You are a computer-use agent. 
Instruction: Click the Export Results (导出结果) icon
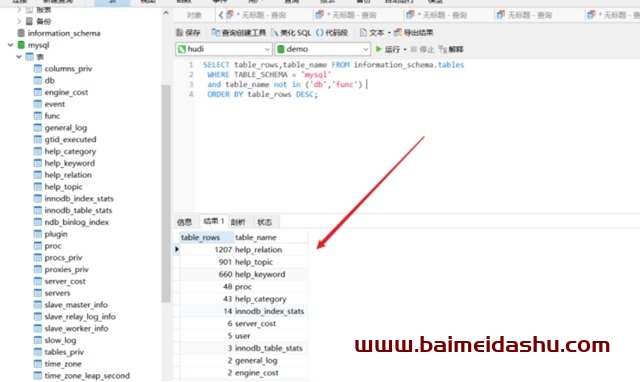click(x=398, y=33)
